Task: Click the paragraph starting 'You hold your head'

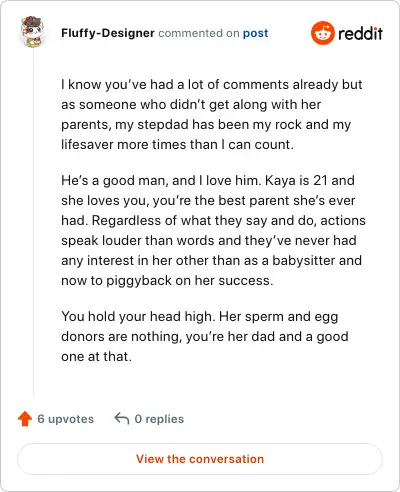Action: [205, 336]
